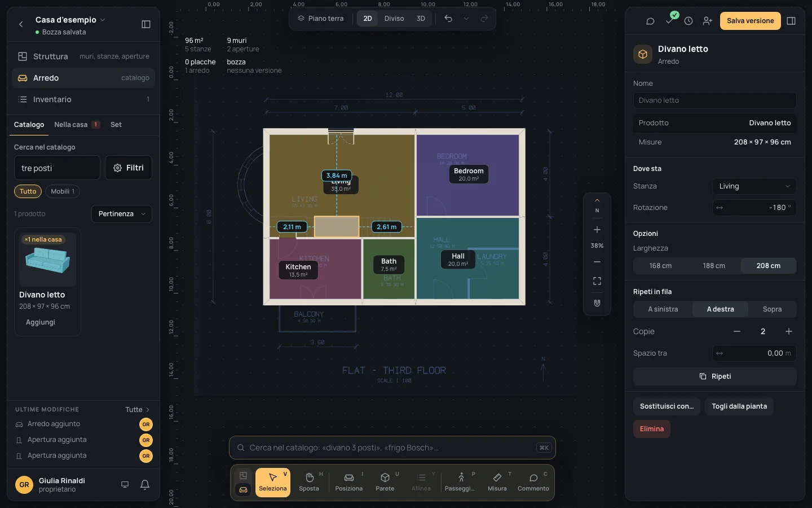Select the Parete wall tool
This screenshot has height=508, width=812.
coord(385,483)
